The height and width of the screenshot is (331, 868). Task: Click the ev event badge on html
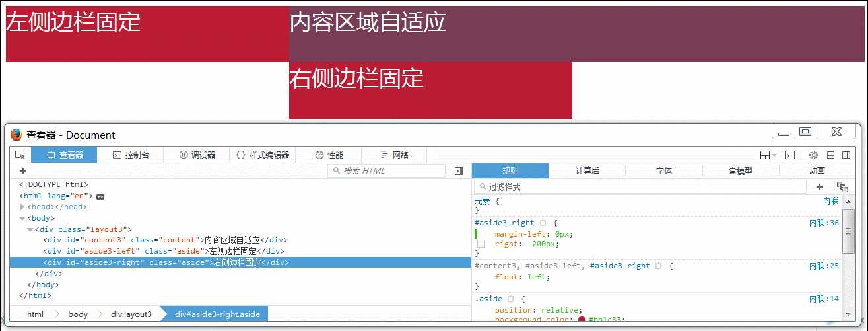101,196
